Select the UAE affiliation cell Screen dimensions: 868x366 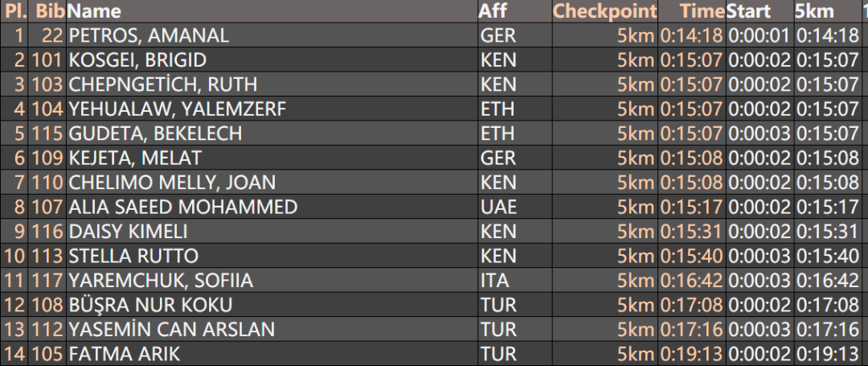point(498,207)
